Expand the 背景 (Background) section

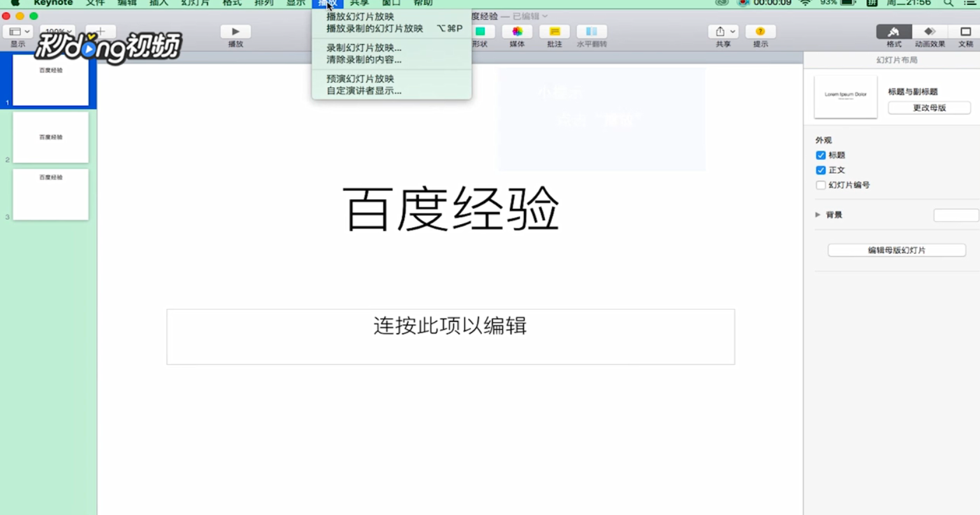pyautogui.click(x=818, y=215)
